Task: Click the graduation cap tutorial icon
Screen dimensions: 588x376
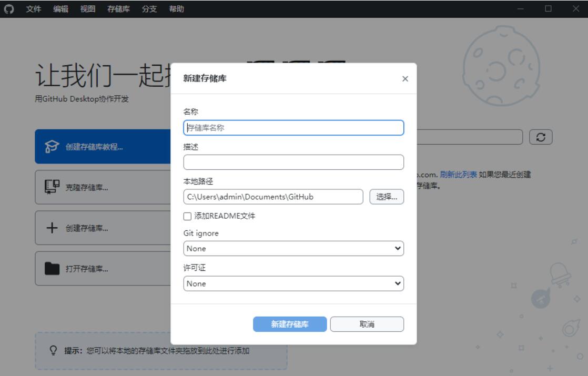Action: [53, 147]
